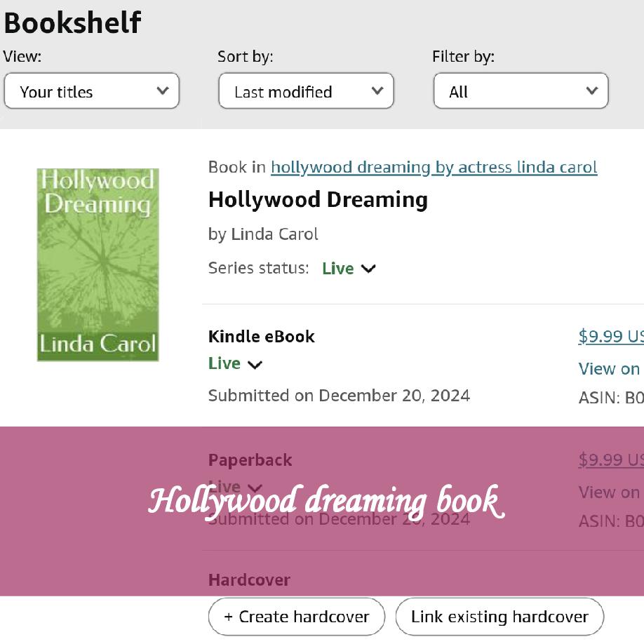Click the Paperback $9.99 price link
The image size is (644, 644).
tap(610, 459)
